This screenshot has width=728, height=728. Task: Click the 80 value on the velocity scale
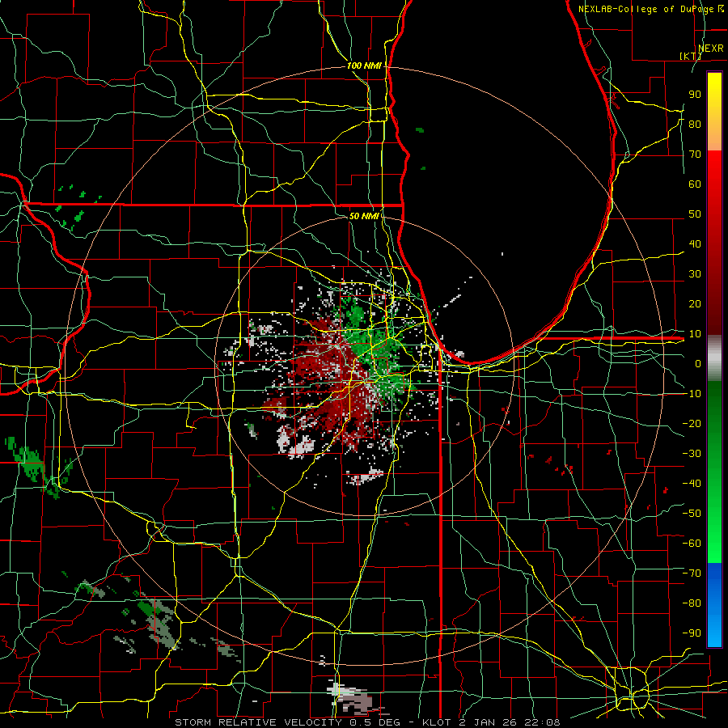695,125
